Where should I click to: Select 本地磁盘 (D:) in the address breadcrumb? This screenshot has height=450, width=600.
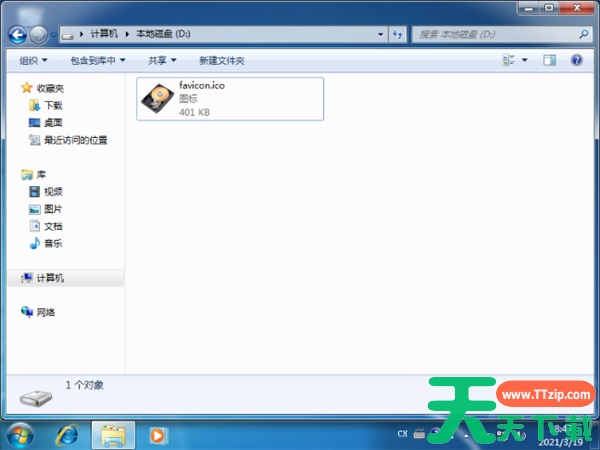coord(163,34)
